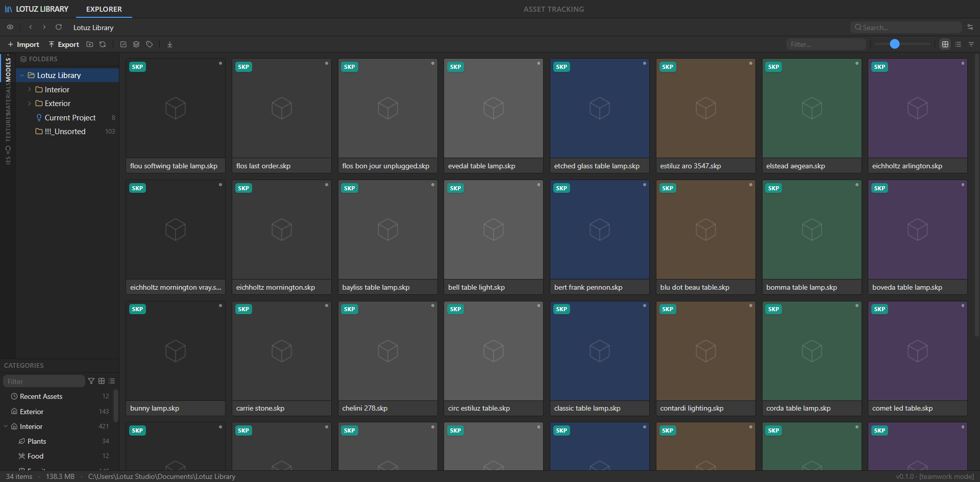This screenshot has width=980, height=482.
Task: Click the Import button
Action: [23, 44]
